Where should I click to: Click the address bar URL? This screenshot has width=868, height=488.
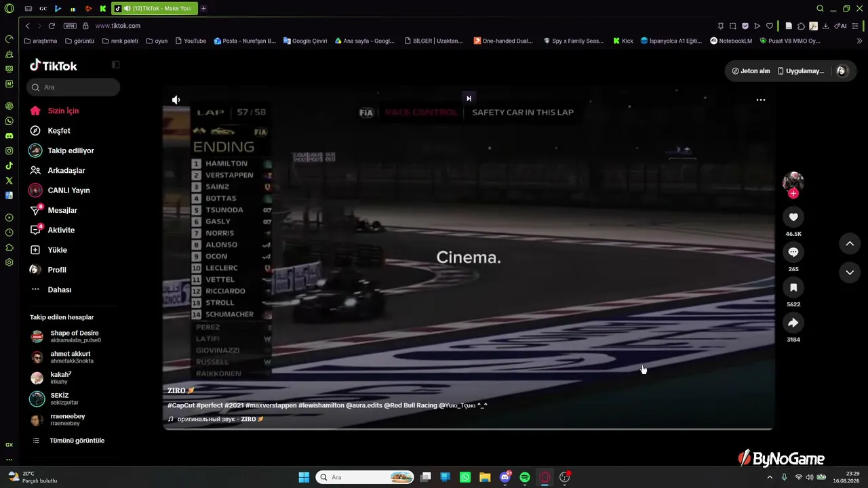coord(118,26)
